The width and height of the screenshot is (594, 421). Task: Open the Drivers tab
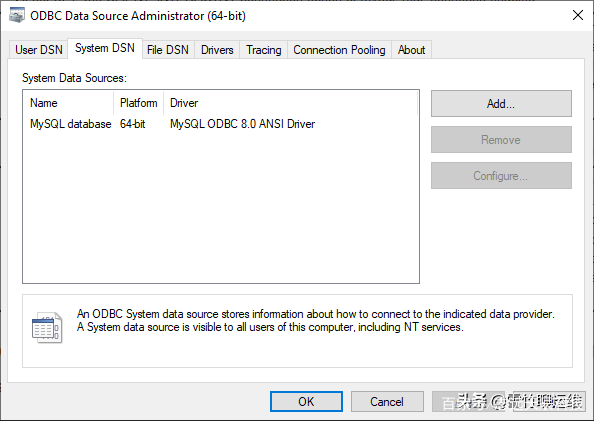217,50
